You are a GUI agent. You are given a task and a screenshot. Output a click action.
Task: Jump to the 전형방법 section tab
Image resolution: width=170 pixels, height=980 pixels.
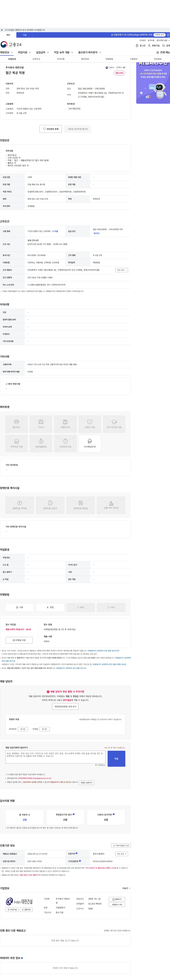(109, 59)
